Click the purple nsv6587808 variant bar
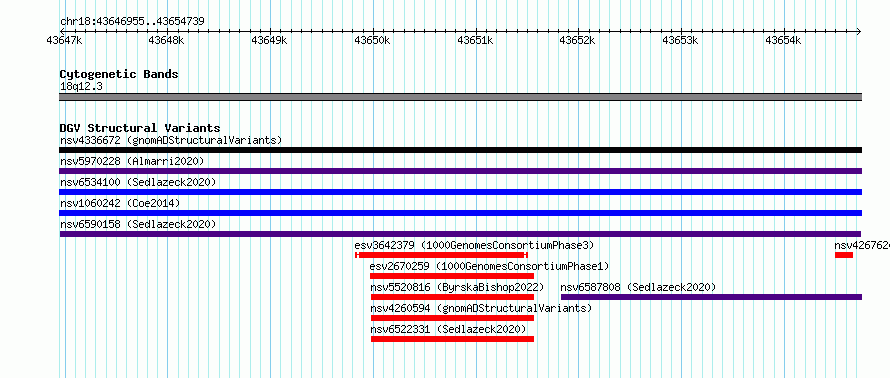The height and width of the screenshot is (378, 890). (711, 297)
